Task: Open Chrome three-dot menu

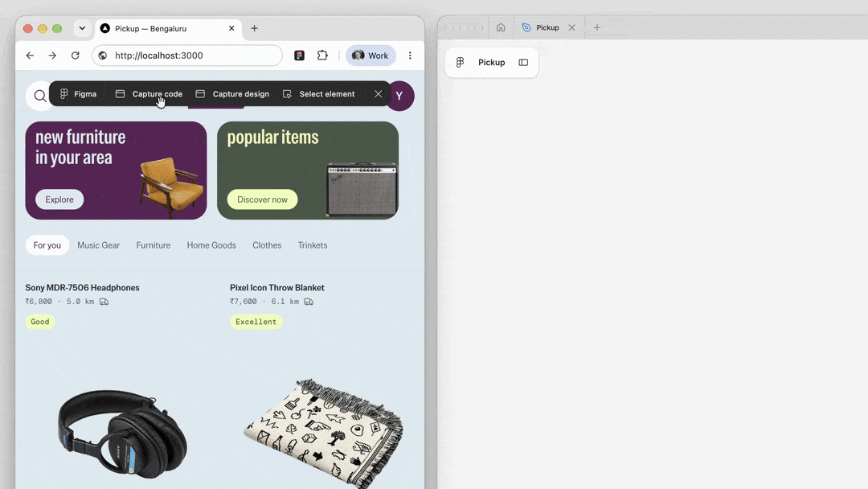Action: (x=410, y=55)
